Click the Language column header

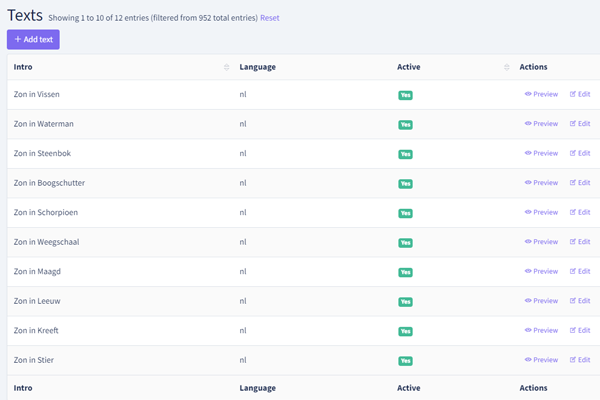(x=258, y=67)
